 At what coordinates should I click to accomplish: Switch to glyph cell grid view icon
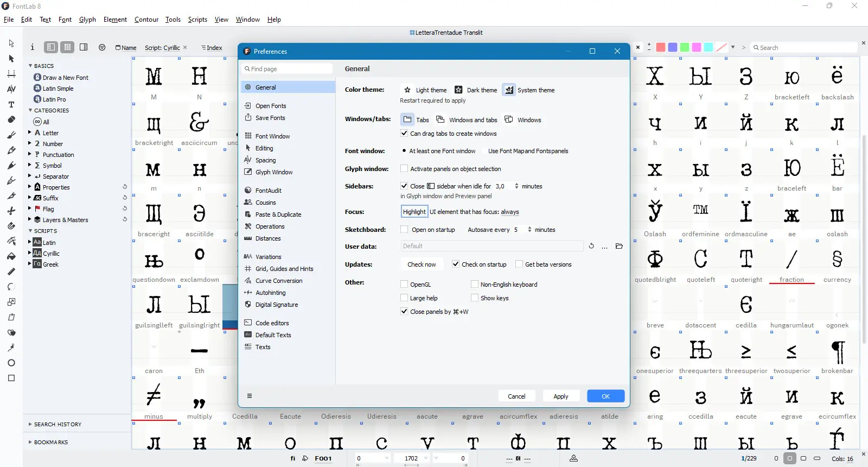pyautogui.click(x=67, y=47)
